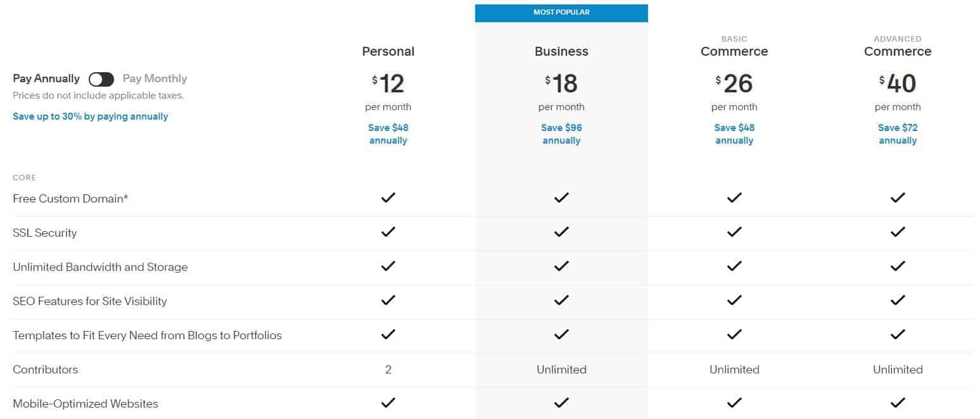Click Personal plan Templates checkmark
The image size is (980, 419).
point(388,335)
